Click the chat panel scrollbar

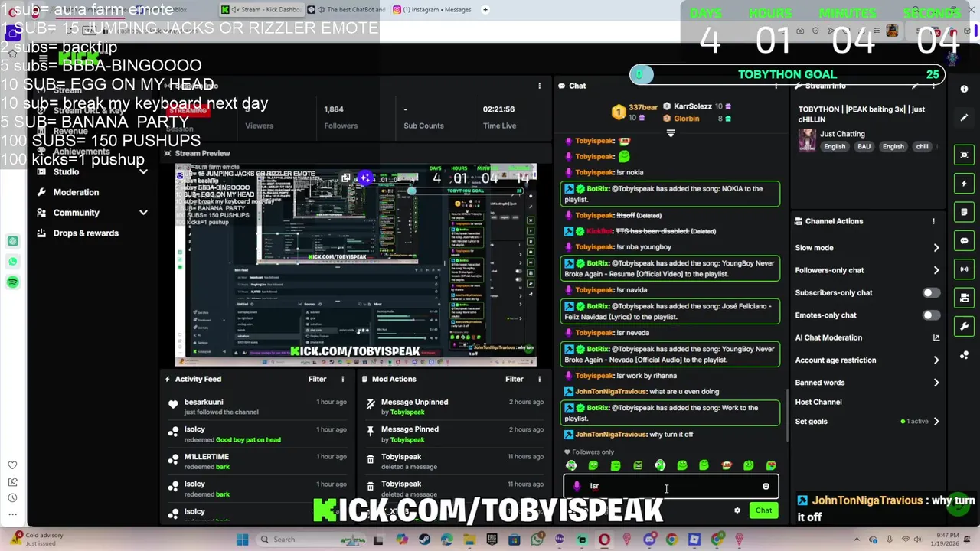click(x=787, y=413)
